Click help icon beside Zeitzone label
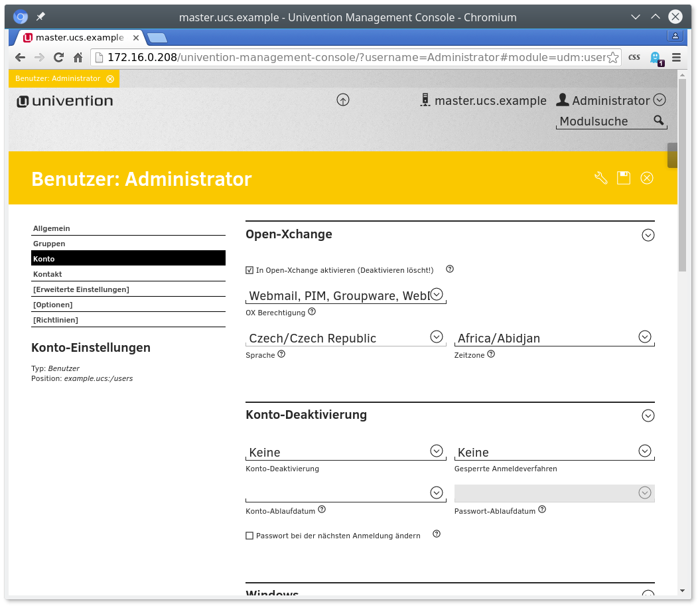The image size is (700, 608). click(x=491, y=354)
